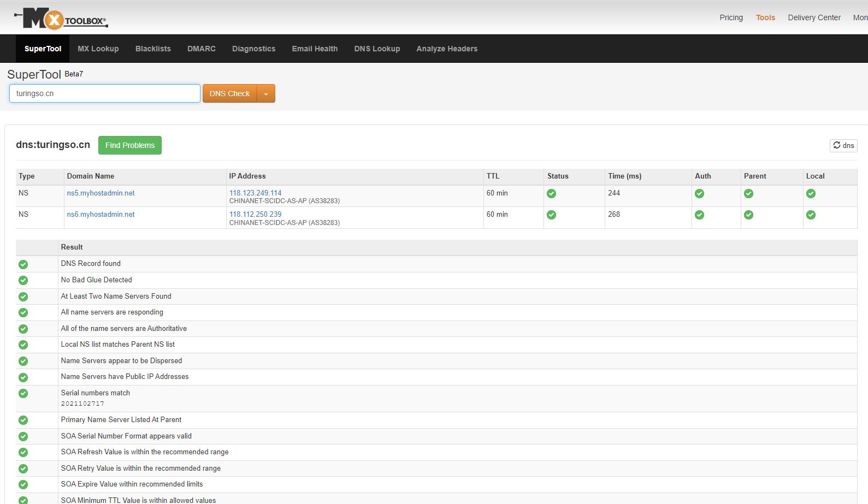Viewport: 868px width, 504px height.
Task: Open IP address 118.112.250.239 link
Action: [255, 214]
